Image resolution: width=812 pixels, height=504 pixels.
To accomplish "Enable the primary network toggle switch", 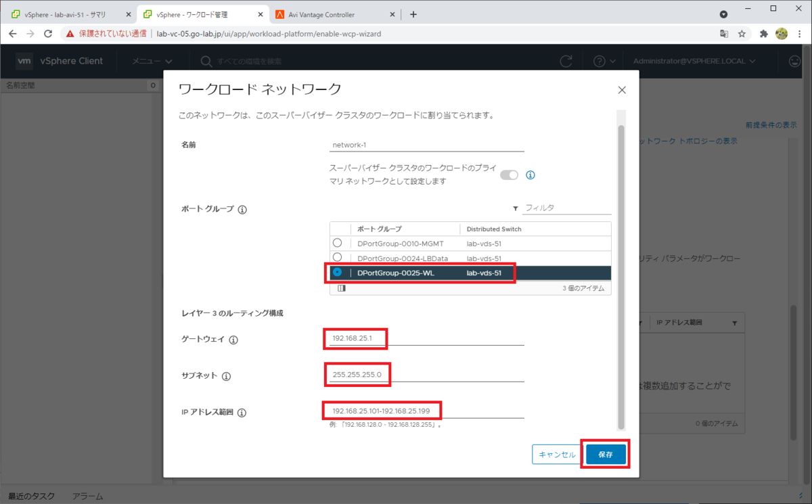I will (509, 175).
